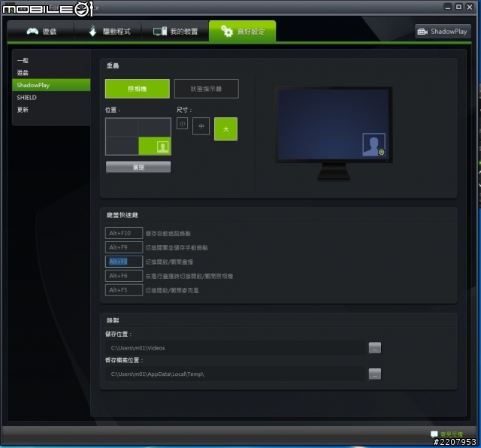Open the My Rig devices tab
This screenshot has height=448, width=481.
[175, 32]
